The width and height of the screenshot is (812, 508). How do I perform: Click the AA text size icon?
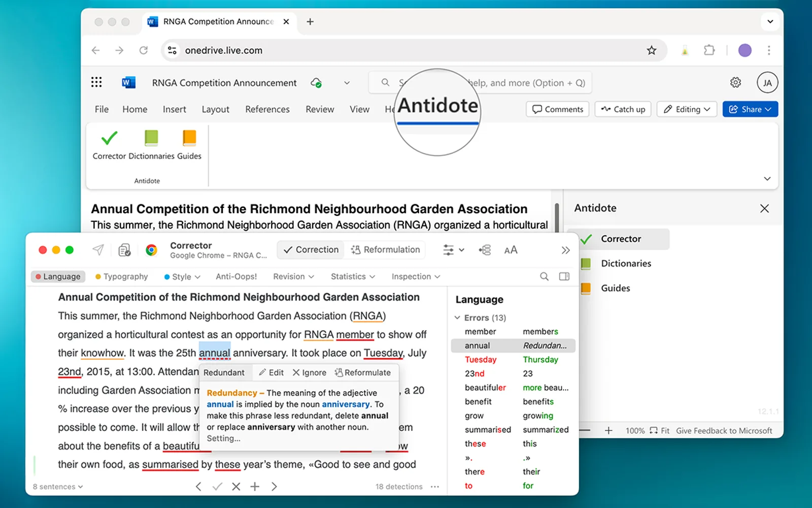511,250
